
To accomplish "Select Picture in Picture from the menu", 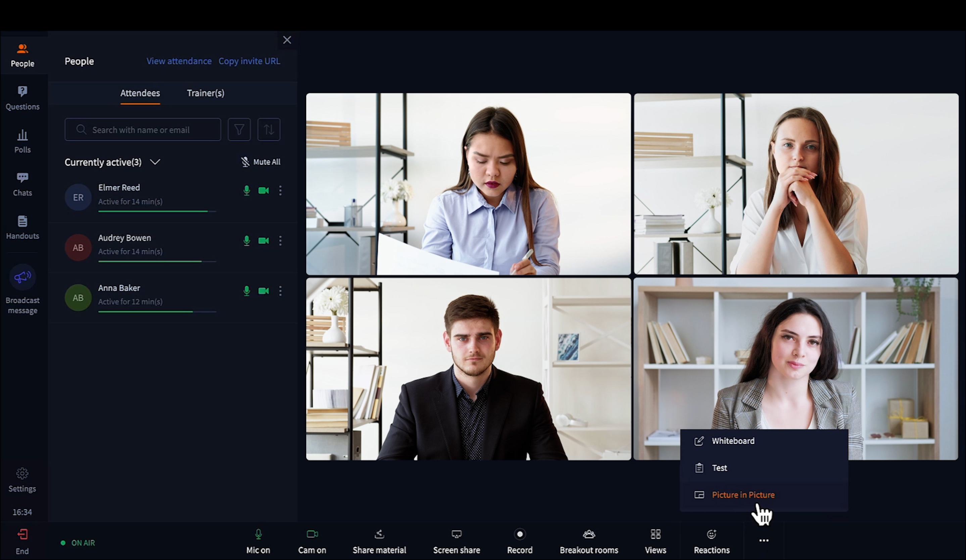I will click(x=743, y=495).
